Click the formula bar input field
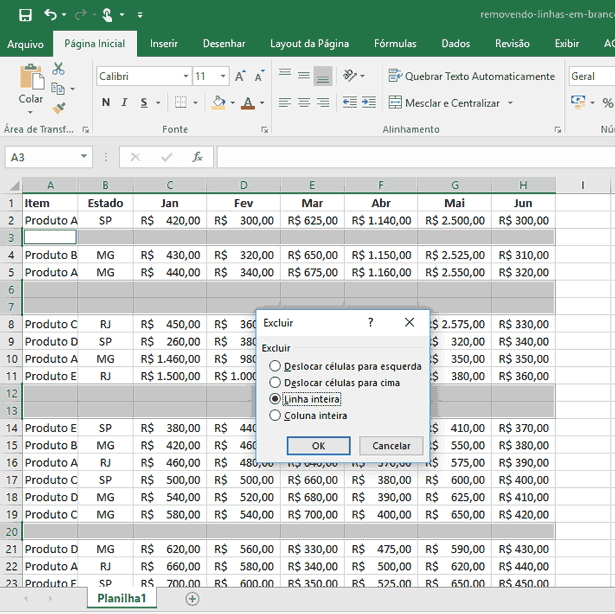Image resolution: width=615 pixels, height=614 pixels. click(x=416, y=157)
